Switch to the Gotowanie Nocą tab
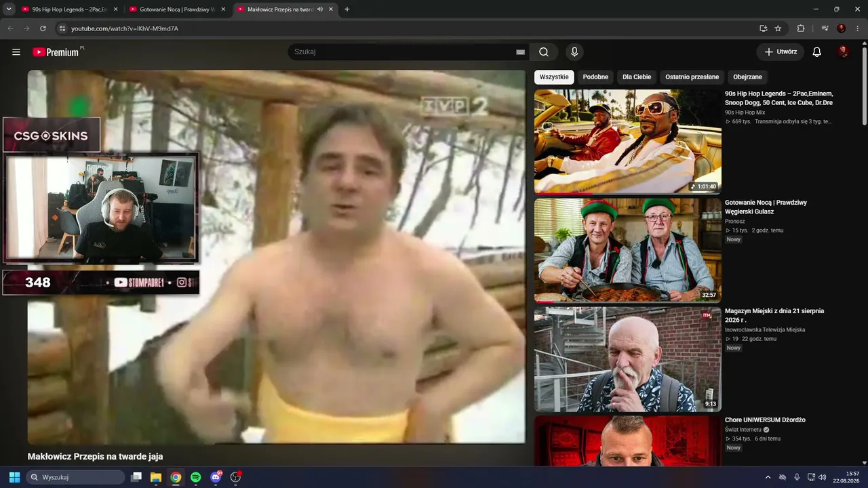Screen dimensions: 868x488 coord(177,9)
